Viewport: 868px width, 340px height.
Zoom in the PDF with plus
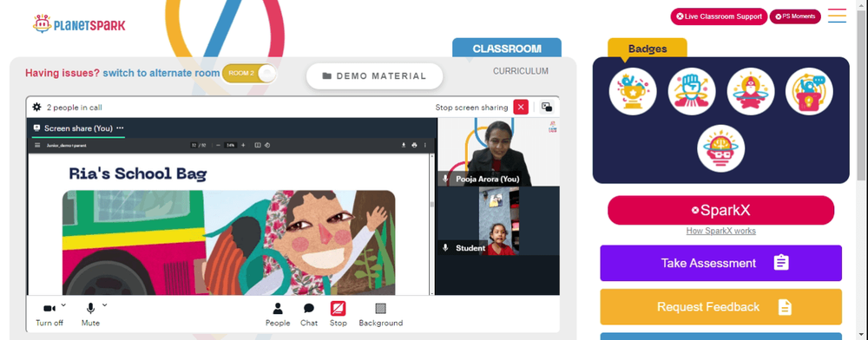(243, 146)
